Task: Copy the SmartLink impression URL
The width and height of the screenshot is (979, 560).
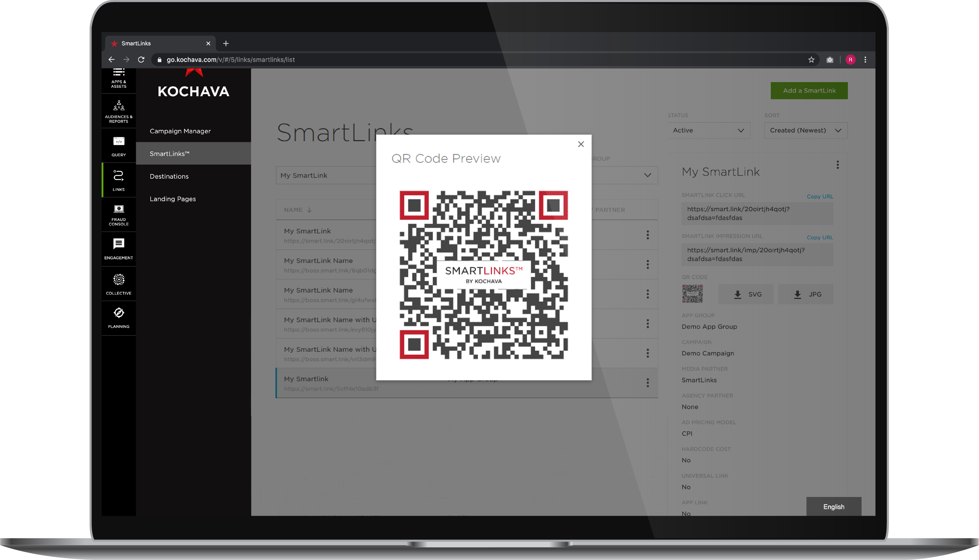Action: pyautogui.click(x=820, y=238)
